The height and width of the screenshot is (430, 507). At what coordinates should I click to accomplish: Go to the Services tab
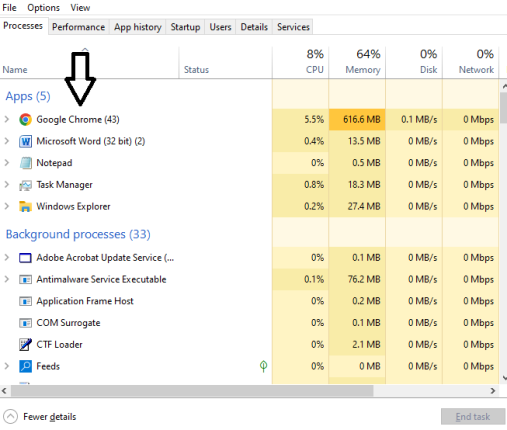[x=293, y=27]
